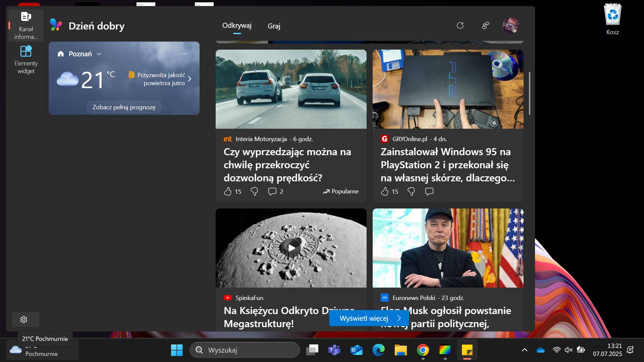This screenshot has width=644, height=362.
Task: Open the rainbow gradient taskbar app
Action: point(445,350)
